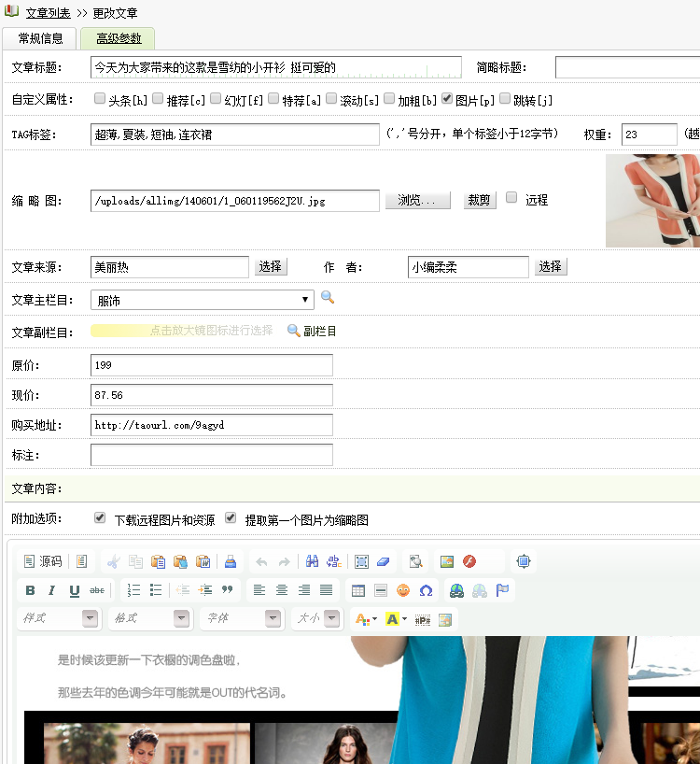The height and width of the screenshot is (764, 700).
Task: Toggle Strikethrough formatting
Action: tap(97, 590)
